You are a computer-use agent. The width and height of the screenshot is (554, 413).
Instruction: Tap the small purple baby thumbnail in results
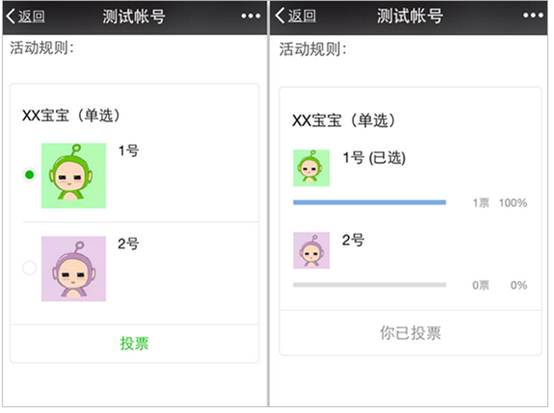pyautogui.click(x=311, y=250)
